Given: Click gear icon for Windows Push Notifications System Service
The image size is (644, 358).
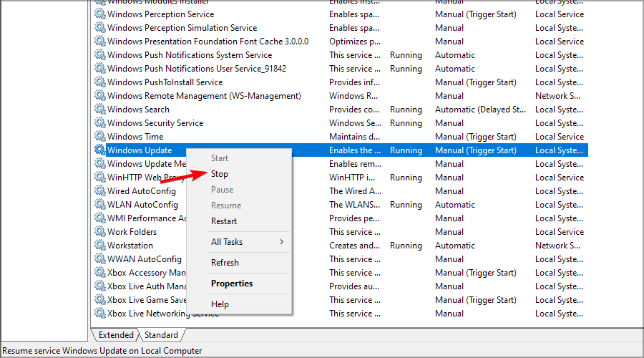Looking at the screenshot, I should [x=99, y=54].
